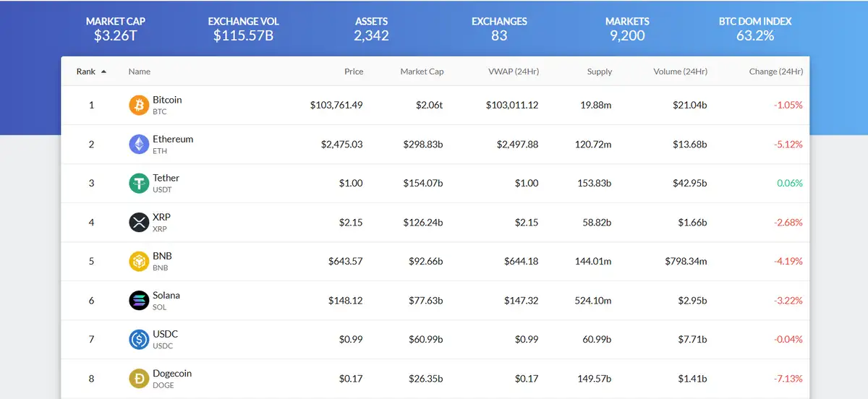The width and height of the screenshot is (868, 399).
Task: Click Ethereum supply 120.72m
Action: [x=593, y=144]
